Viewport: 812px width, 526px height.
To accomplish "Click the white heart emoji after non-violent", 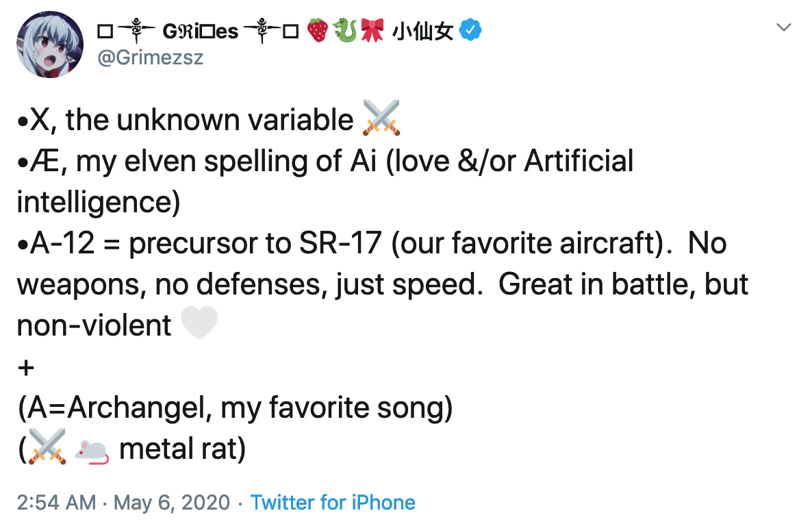I will coord(199,323).
